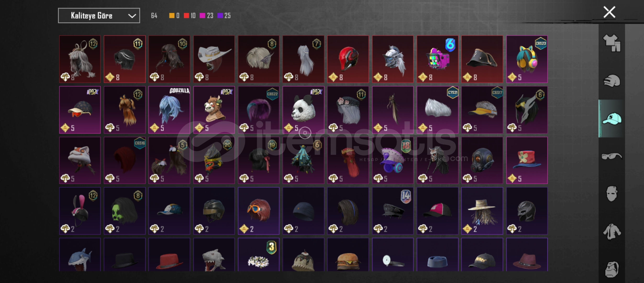Filter by the purple quality swatch showing 25
644x283 pixels.
point(220,16)
